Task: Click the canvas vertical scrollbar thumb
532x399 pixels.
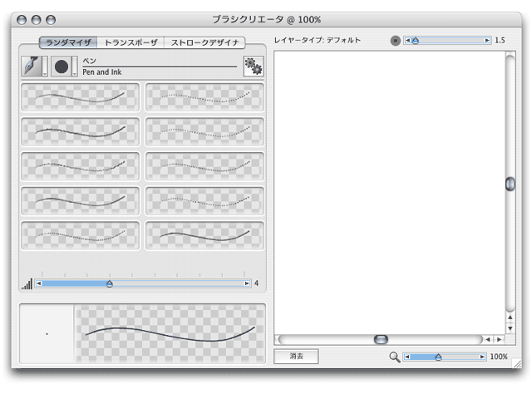Action: click(x=510, y=185)
